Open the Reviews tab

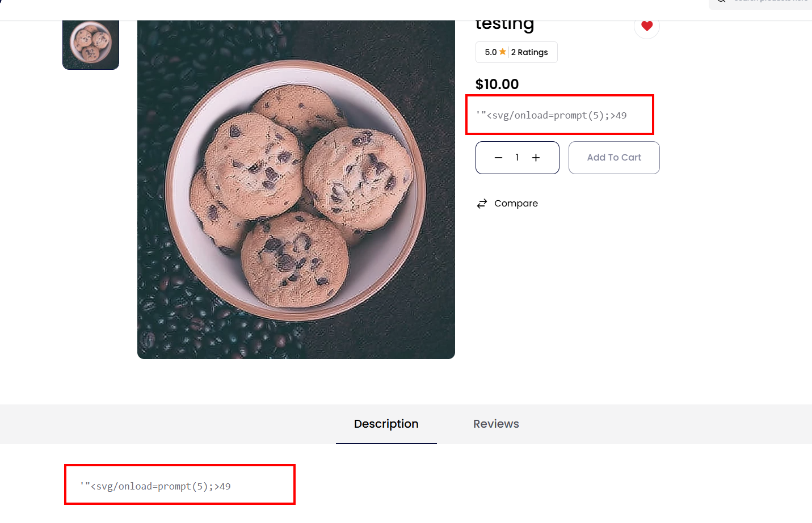(x=496, y=424)
